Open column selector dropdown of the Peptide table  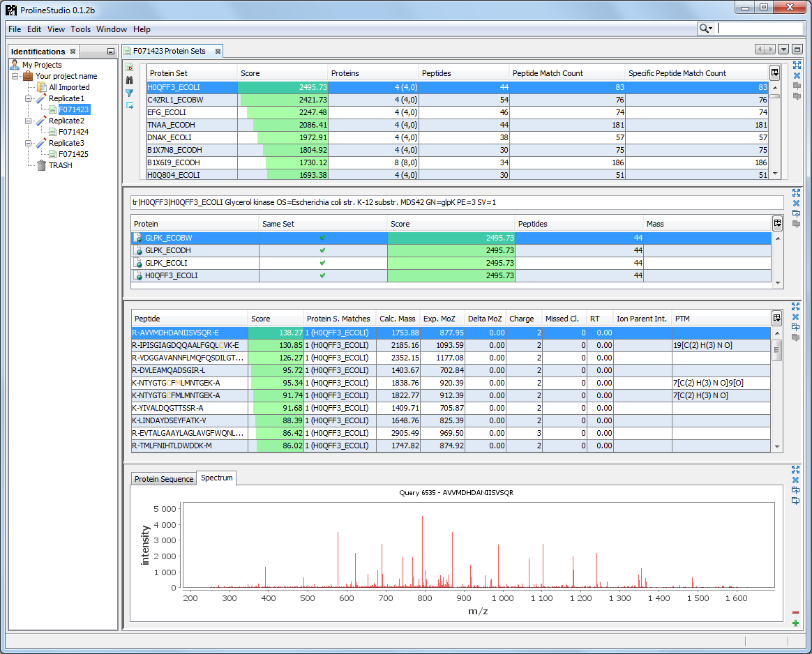tap(778, 319)
